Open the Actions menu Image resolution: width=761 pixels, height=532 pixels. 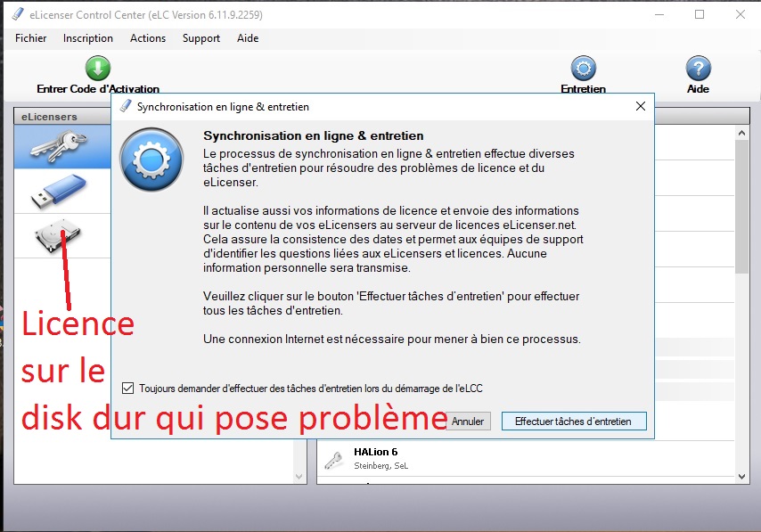[147, 38]
